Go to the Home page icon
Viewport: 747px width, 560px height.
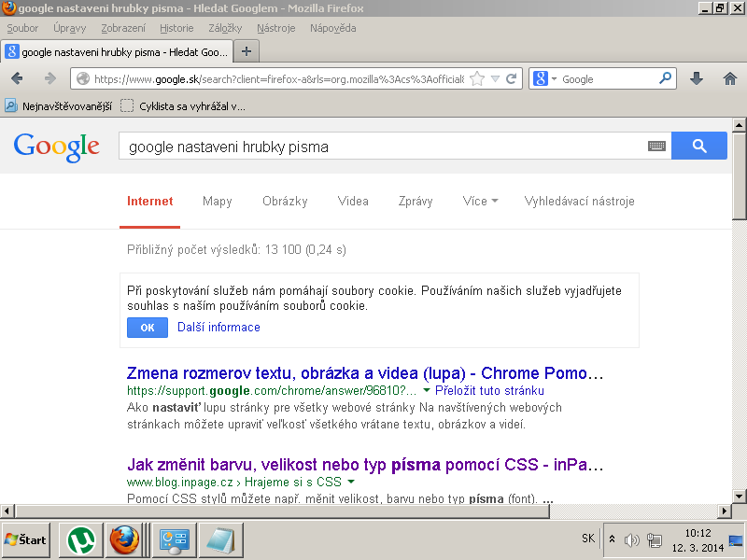coord(729,78)
